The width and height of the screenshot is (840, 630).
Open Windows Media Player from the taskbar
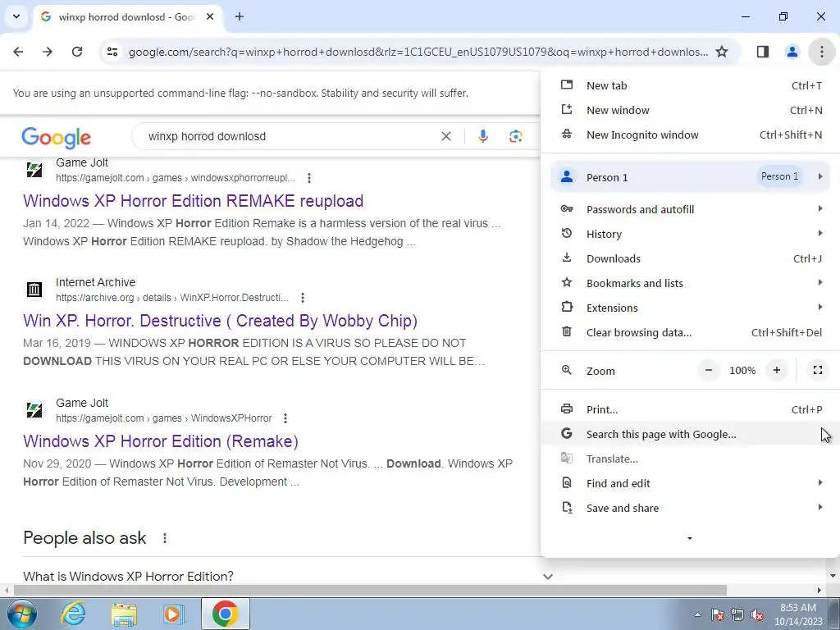pos(174,614)
